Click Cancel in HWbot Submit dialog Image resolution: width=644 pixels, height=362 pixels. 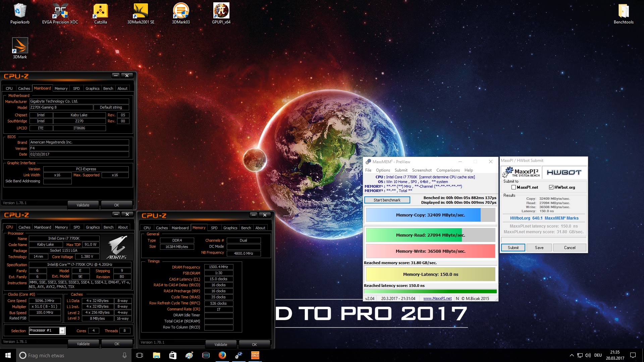tap(570, 248)
